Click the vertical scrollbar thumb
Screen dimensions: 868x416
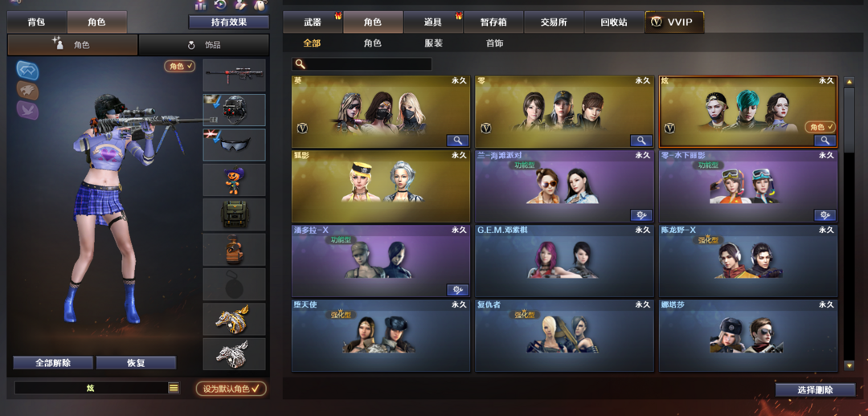point(849,119)
